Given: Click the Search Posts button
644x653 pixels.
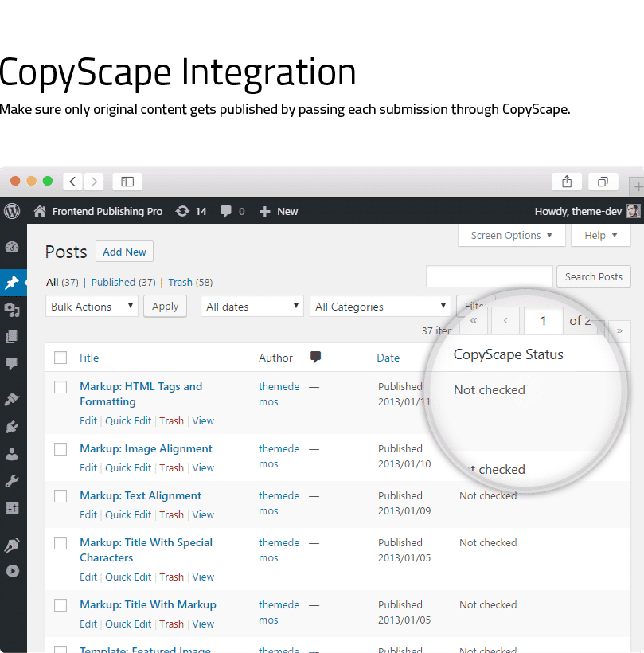Looking at the screenshot, I should pyautogui.click(x=594, y=276).
